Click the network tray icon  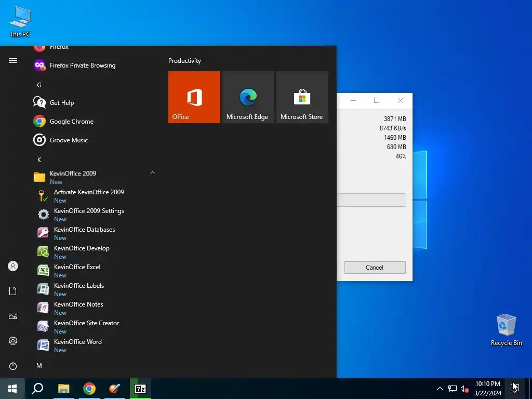pos(453,389)
